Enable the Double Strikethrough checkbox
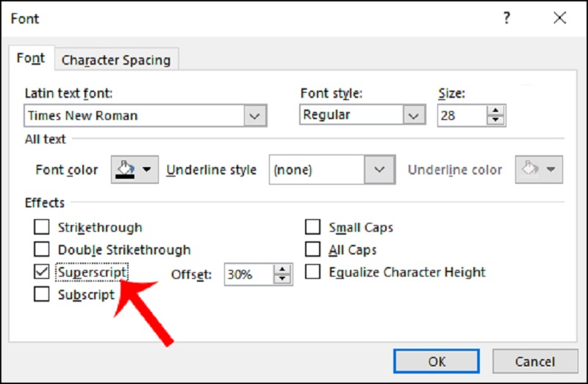 [x=42, y=249]
